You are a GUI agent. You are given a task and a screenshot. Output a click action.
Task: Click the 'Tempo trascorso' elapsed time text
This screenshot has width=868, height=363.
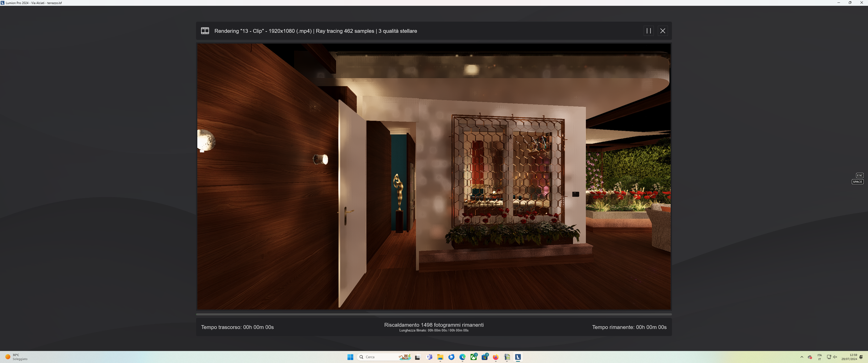tap(237, 327)
